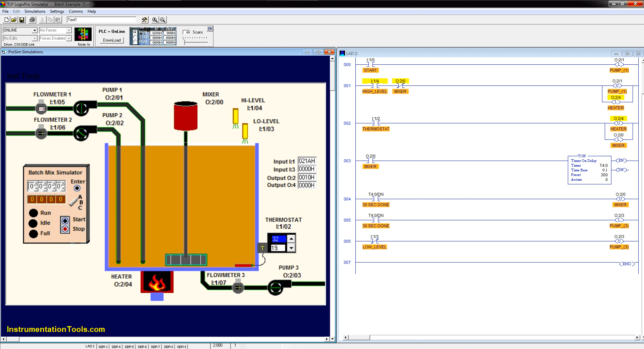This screenshot has height=349, width=644.
Task: Click inside the Text1 input field
Action: 101,19
